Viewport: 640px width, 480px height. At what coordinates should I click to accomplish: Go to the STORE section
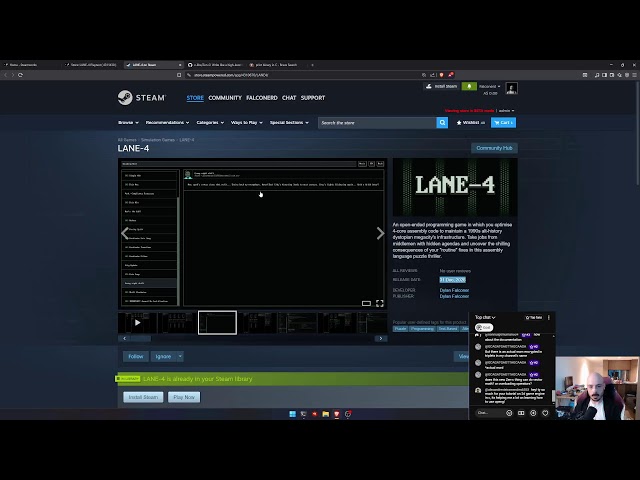(x=195, y=98)
